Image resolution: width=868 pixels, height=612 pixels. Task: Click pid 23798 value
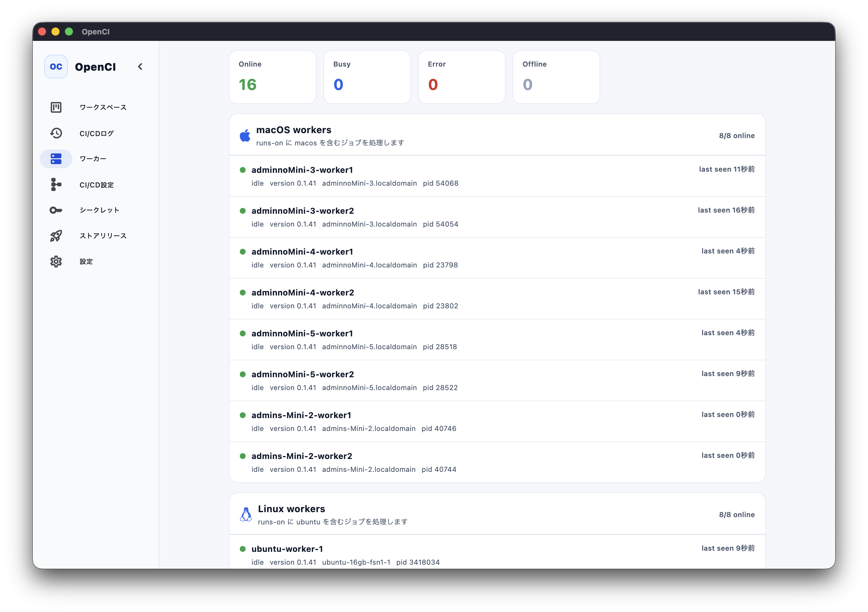[440, 265]
